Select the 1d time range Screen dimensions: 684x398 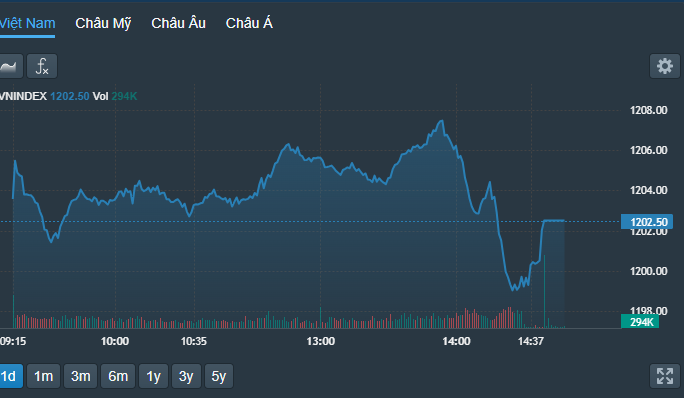pos(10,376)
